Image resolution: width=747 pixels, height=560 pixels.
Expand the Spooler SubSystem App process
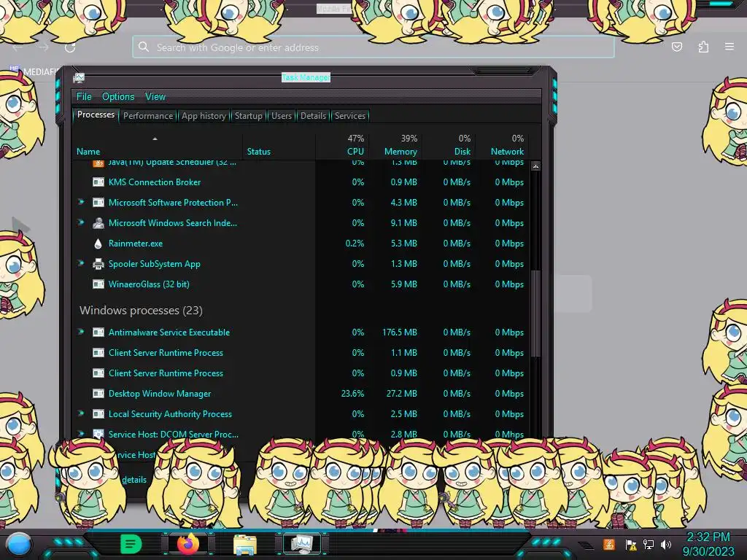click(x=81, y=263)
